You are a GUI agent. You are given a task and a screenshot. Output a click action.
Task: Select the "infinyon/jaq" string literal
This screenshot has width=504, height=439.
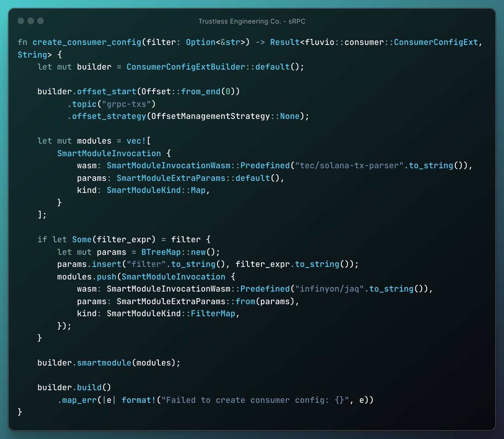click(330, 289)
